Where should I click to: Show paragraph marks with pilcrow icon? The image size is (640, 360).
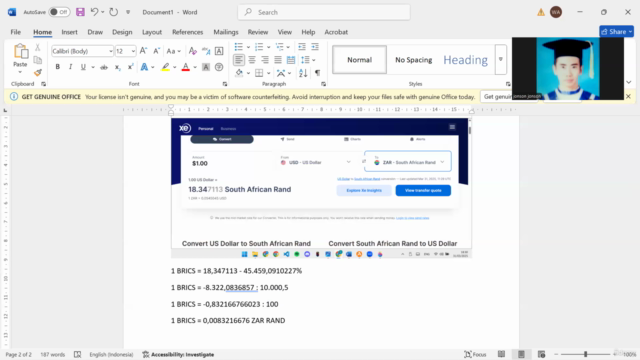pyautogui.click(x=317, y=73)
